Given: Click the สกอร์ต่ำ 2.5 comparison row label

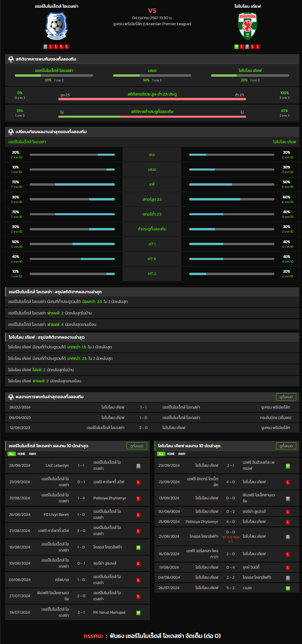Looking at the screenshot, I should coord(152,214).
